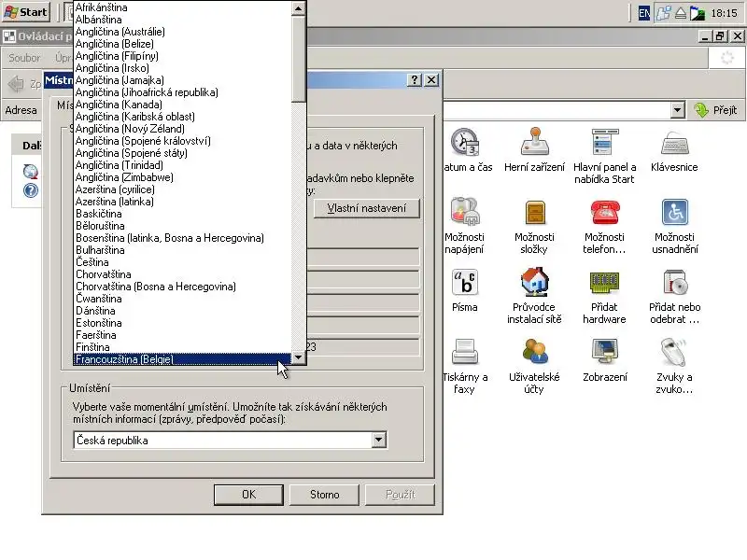Open Uživatelské účty (user accounts) icon
The width and height of the screenshot is (747, 560).
coord(534,352)
